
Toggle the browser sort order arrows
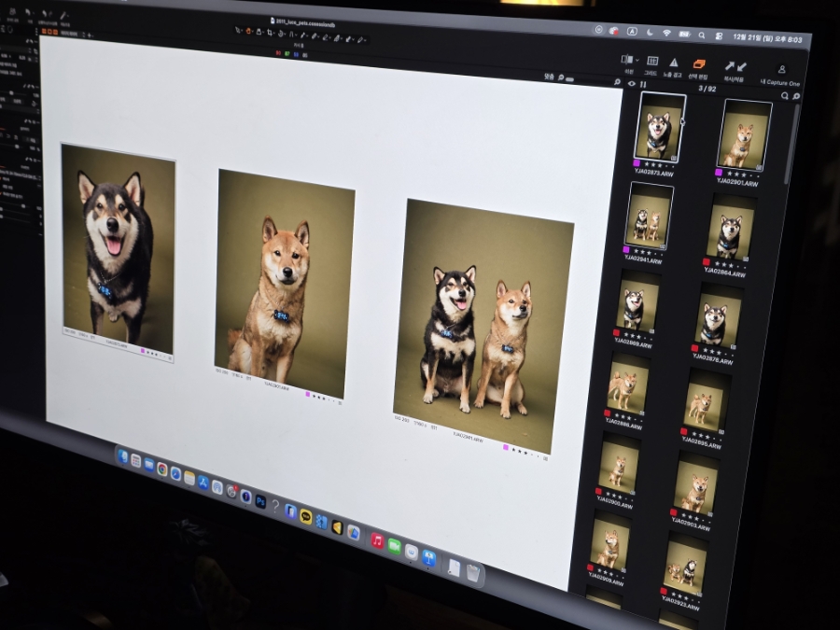tap(643, 85)
